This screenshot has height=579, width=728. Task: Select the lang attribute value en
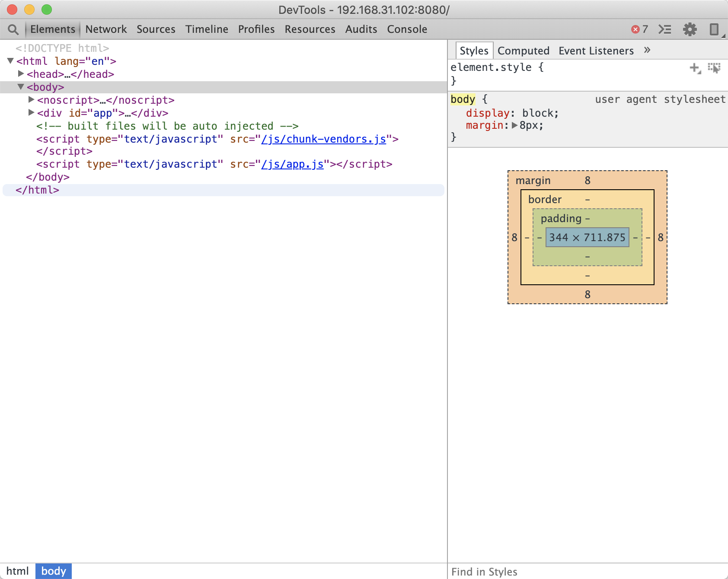click(x=98, y=61)
